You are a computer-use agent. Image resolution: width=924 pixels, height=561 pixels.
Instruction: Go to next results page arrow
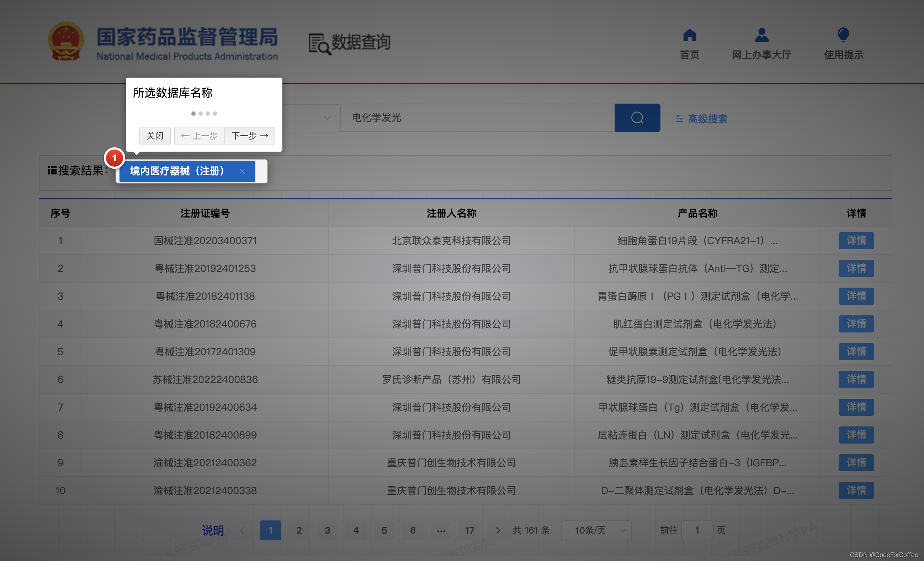click(x=498, y=530)
